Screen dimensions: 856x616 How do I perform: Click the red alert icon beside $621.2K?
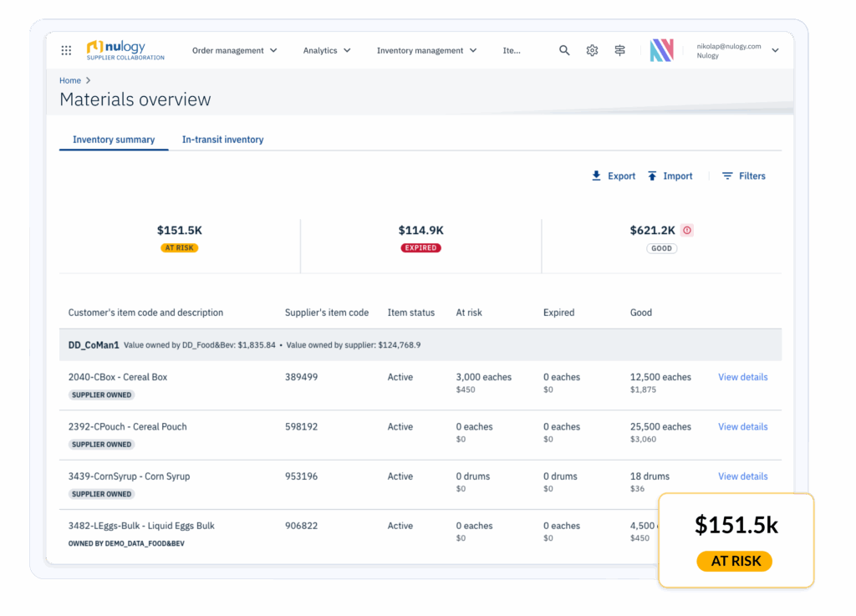(687, 231)
